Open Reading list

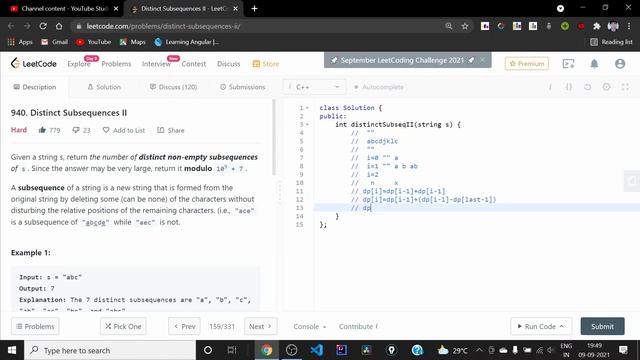(x=611, y=42)
